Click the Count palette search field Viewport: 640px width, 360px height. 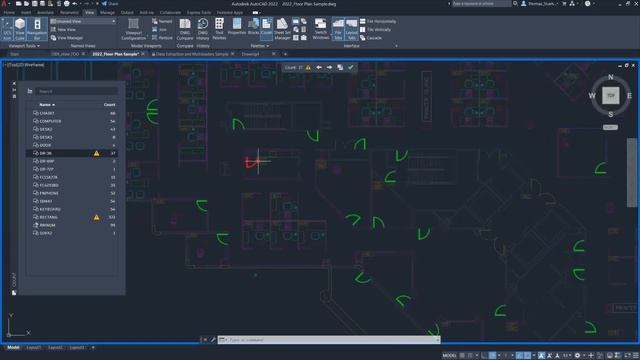coord(76,91)
